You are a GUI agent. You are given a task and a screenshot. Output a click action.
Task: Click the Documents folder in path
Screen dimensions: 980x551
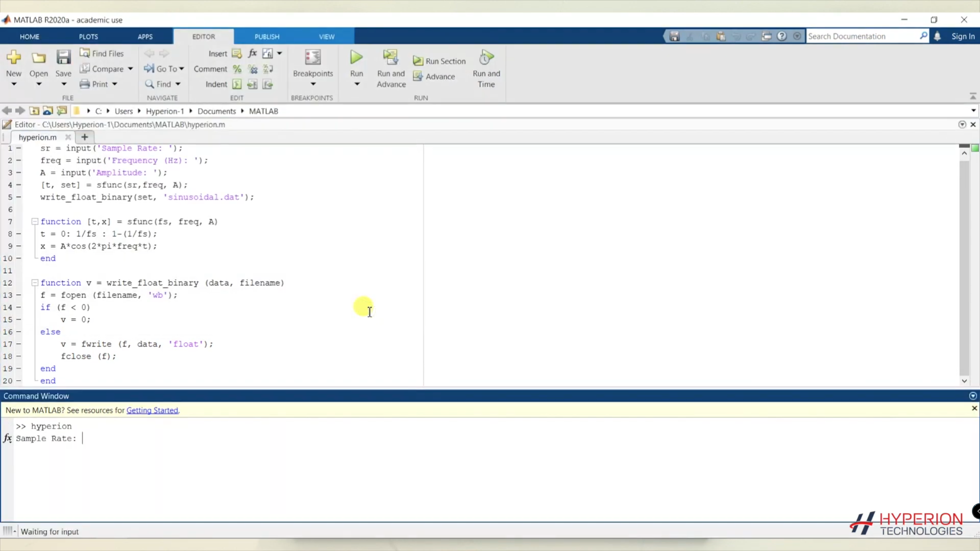(x=217, y=111)
